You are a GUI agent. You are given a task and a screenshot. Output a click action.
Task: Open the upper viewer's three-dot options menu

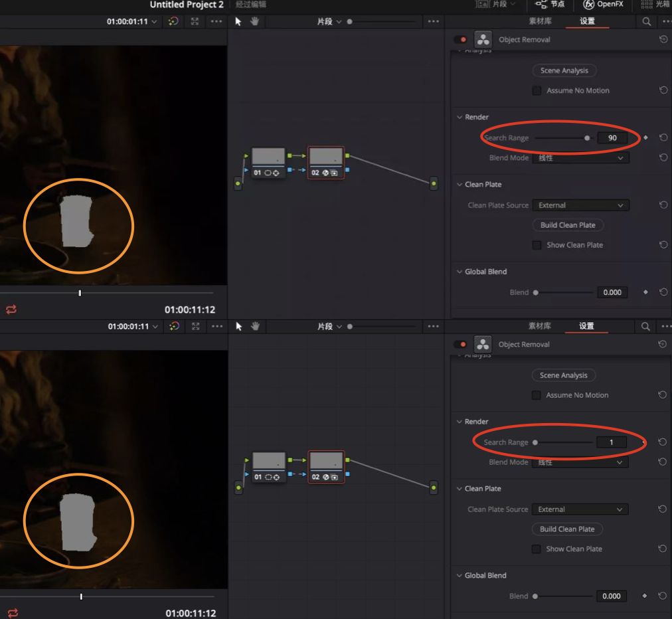(216, 21)
